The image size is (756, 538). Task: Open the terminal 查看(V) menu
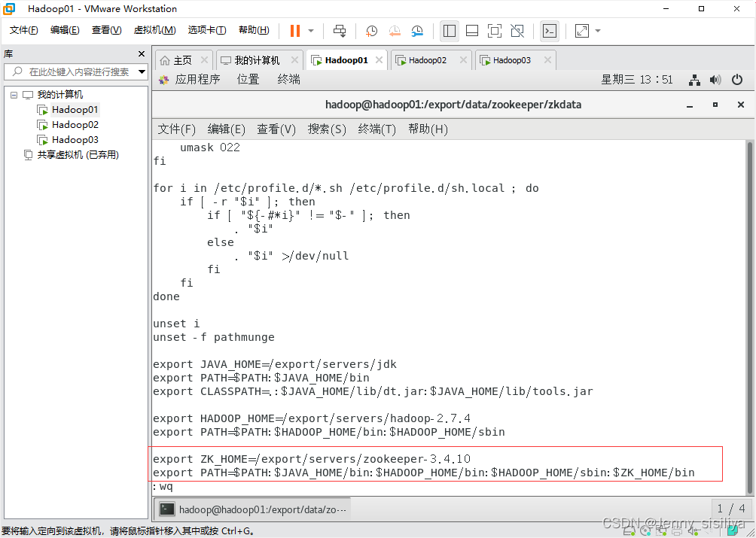pyautogui.click(x=276, y=129)
